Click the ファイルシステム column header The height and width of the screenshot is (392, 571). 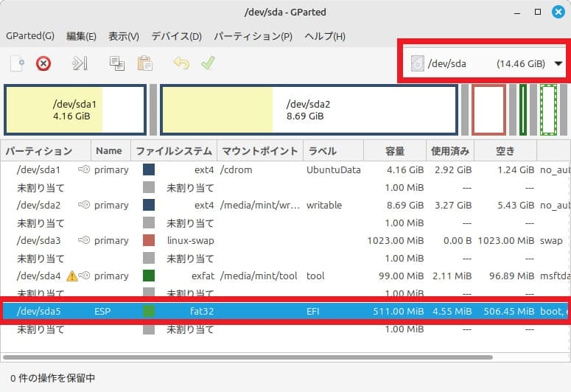(174, 151)
